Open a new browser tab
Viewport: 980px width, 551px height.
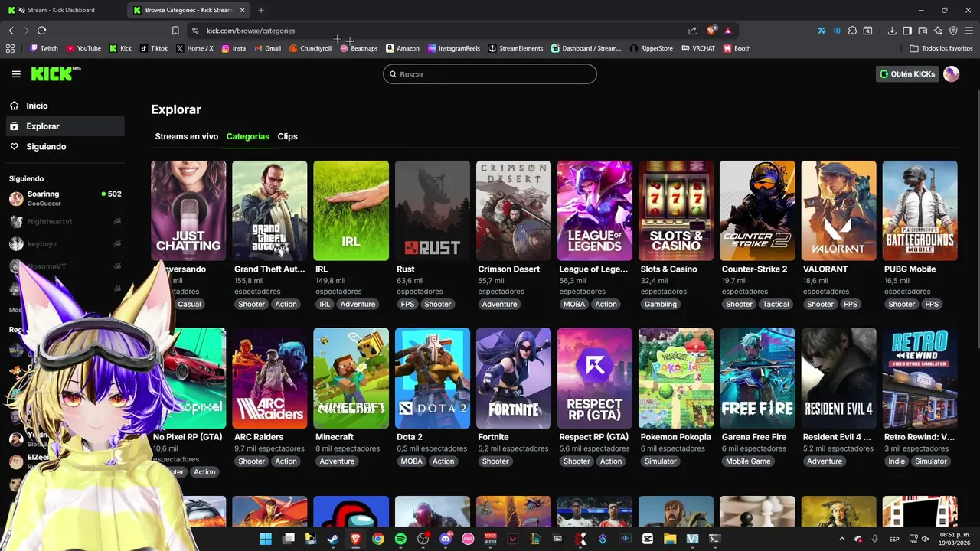point(261,10)
